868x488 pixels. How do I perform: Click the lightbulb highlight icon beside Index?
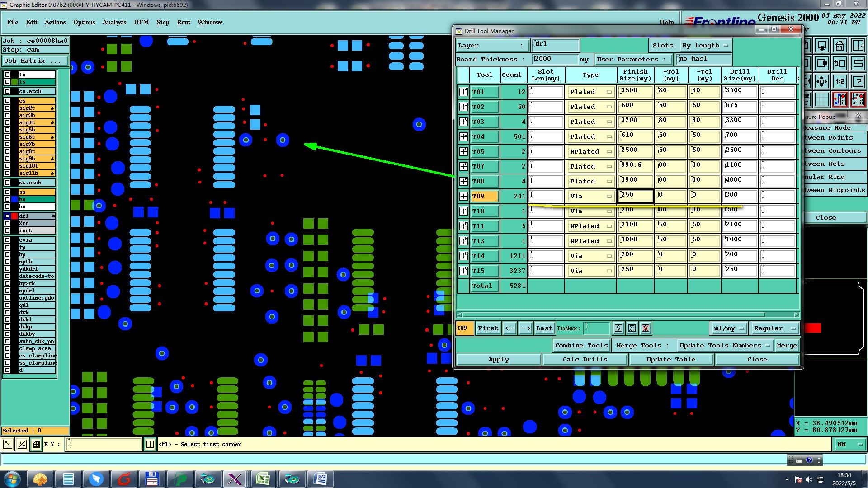[618, 328]
